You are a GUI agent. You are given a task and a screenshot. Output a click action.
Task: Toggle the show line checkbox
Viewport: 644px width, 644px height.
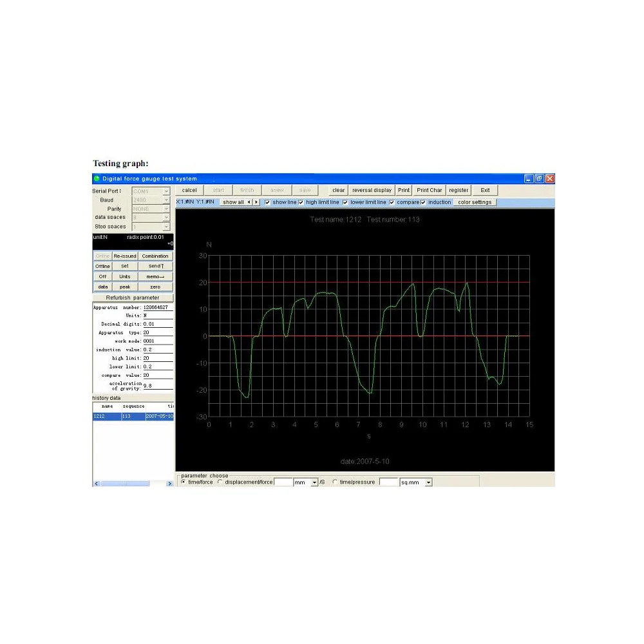tap(267, 202)
